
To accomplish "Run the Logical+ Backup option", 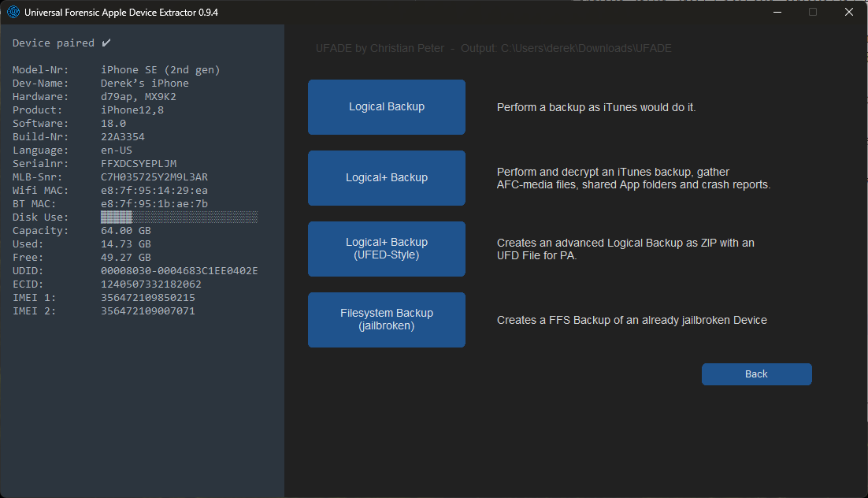I will pos(386,178).
